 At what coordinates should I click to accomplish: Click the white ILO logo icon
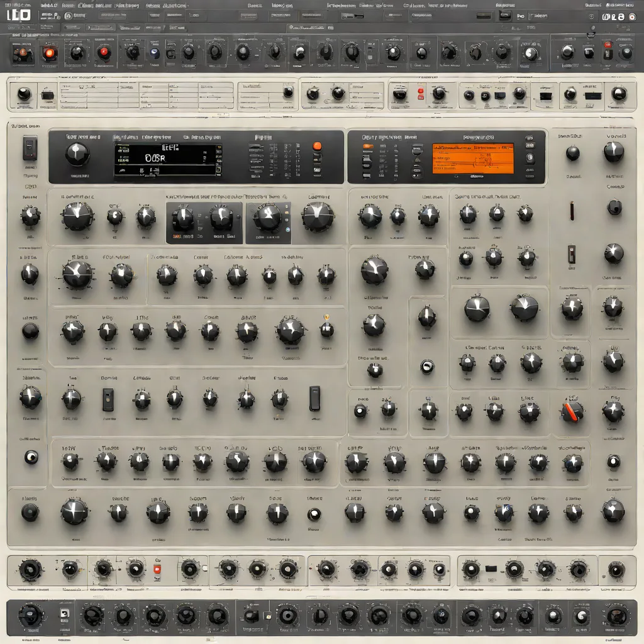pos(19,15)
